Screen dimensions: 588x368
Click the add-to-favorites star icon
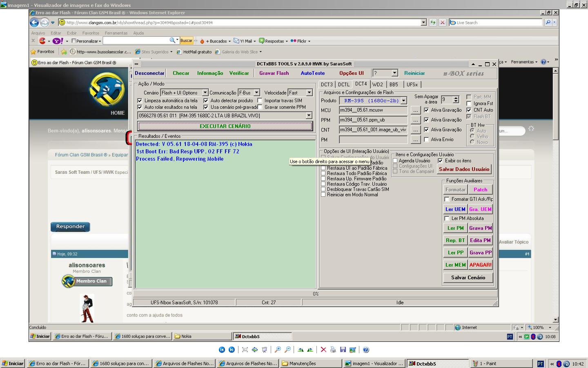click(64, 52)
